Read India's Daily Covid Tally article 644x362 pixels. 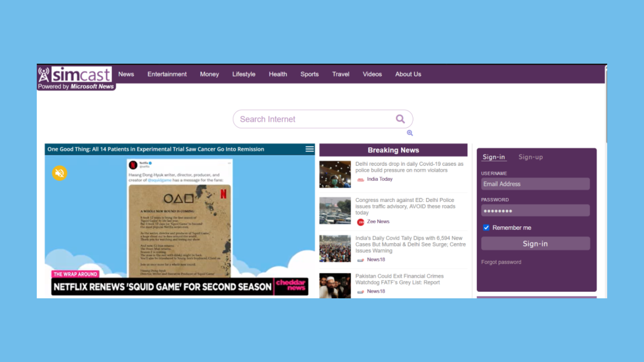[411, 244]
